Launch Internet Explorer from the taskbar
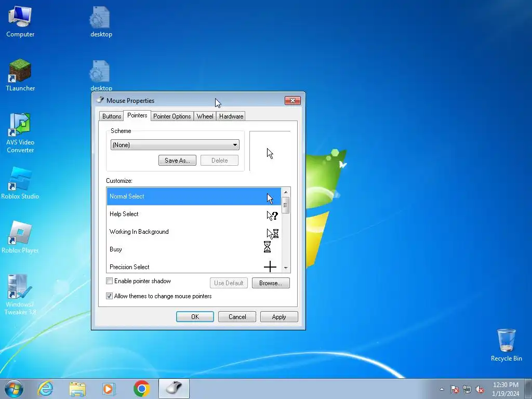 point(46,389)
